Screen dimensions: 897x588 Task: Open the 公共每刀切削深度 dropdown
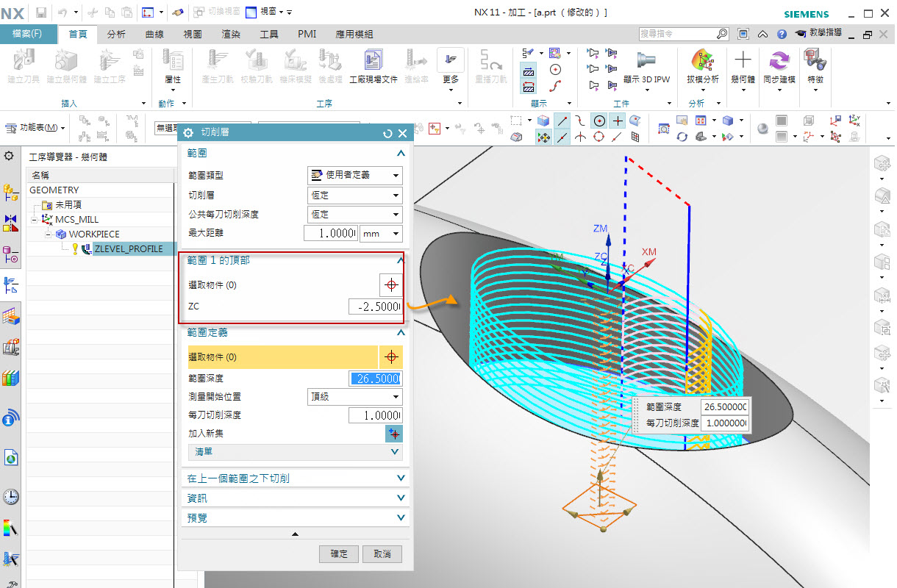pos(354,214)
